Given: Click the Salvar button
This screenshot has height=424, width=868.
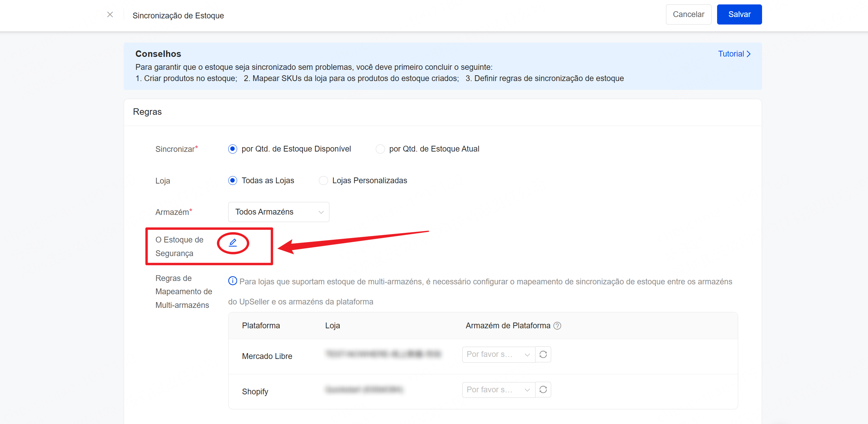Looking at the screenshot, I should coord(739,15).
